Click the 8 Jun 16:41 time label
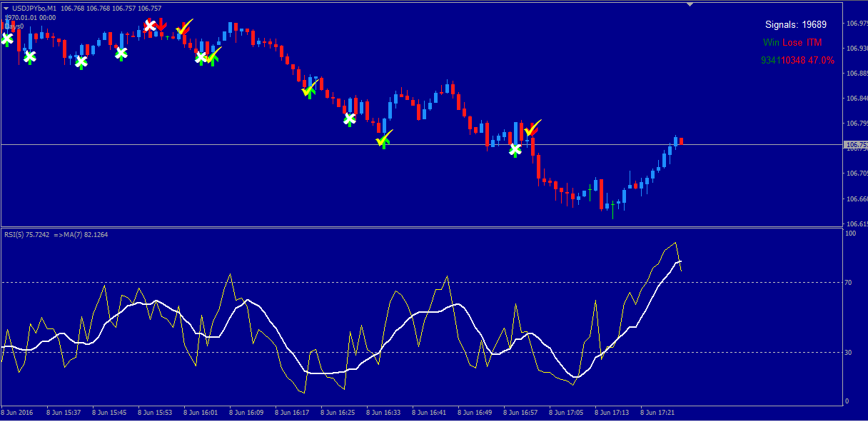Screen dimensions: 868x422 429,413
